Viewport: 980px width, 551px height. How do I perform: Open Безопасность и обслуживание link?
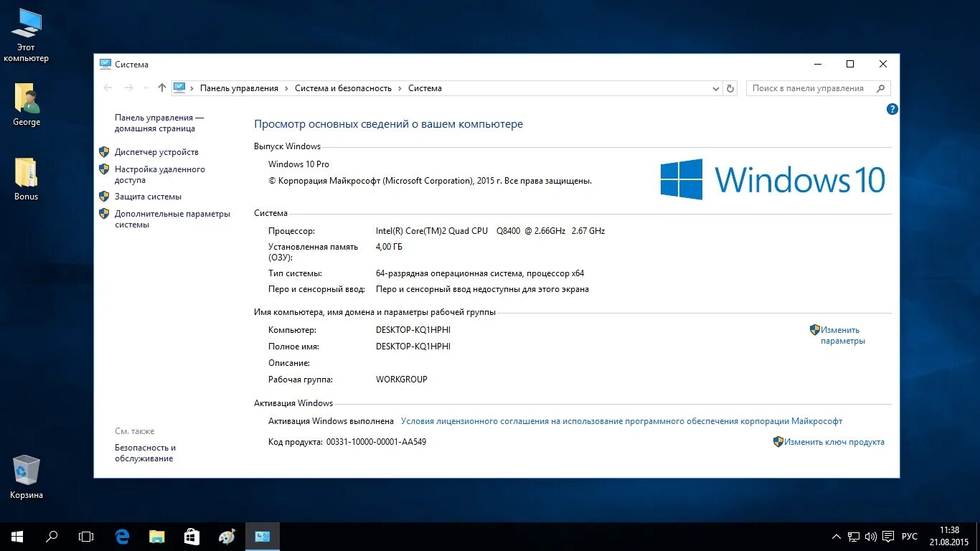145,453
